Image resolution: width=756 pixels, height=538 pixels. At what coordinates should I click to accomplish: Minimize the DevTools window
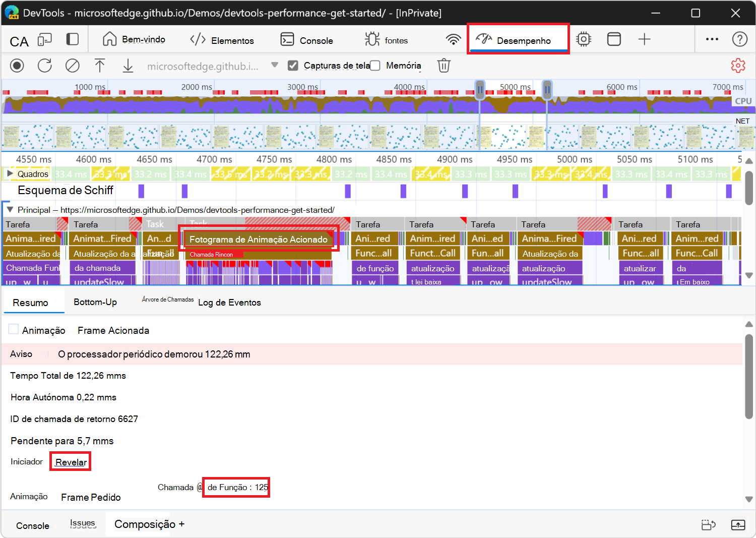pos(656,13)
